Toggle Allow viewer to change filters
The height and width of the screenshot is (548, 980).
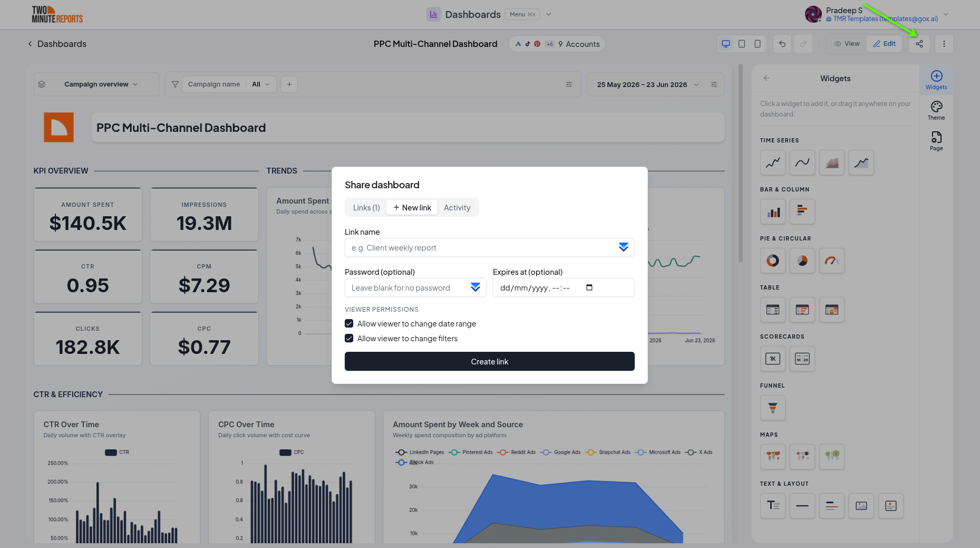[x=349, y=338]
